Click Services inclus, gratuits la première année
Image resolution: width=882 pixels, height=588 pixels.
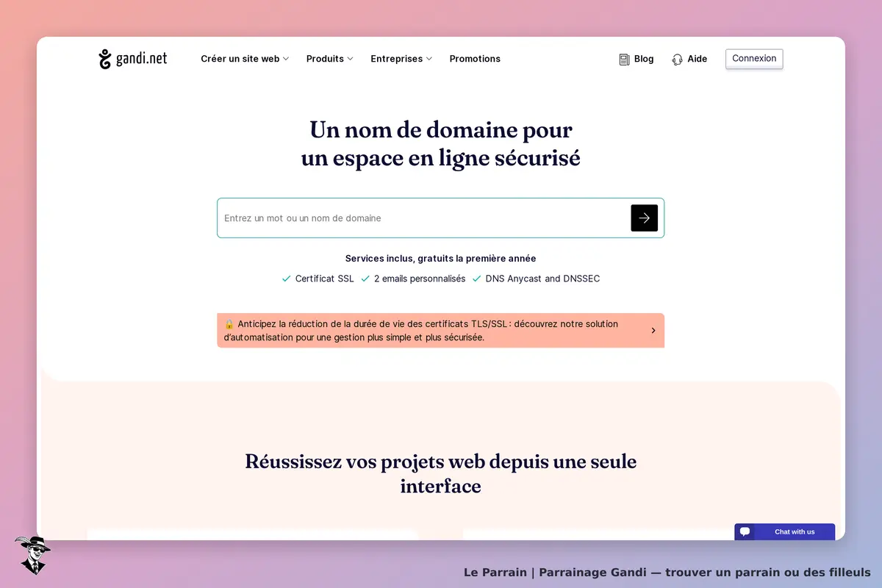click(440, 259)
